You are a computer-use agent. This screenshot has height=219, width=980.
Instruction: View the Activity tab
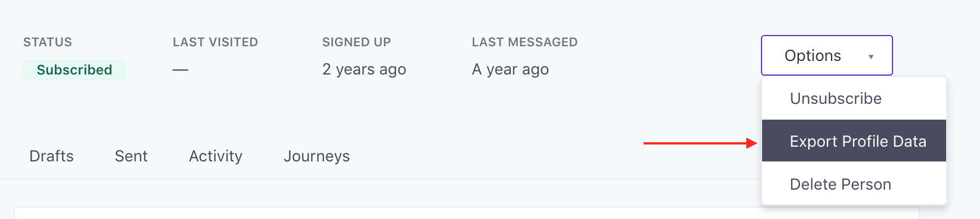pos(216,156)
